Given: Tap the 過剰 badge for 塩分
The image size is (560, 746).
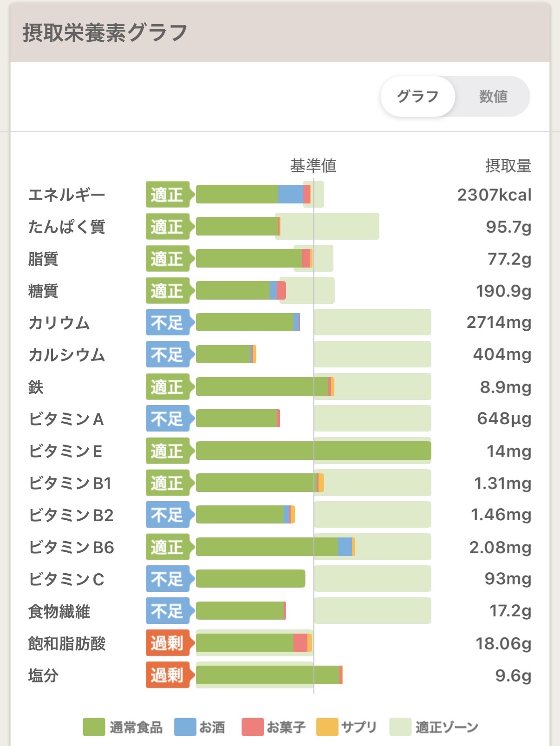Looking at the screenshot, I should (x=168, y=675).
